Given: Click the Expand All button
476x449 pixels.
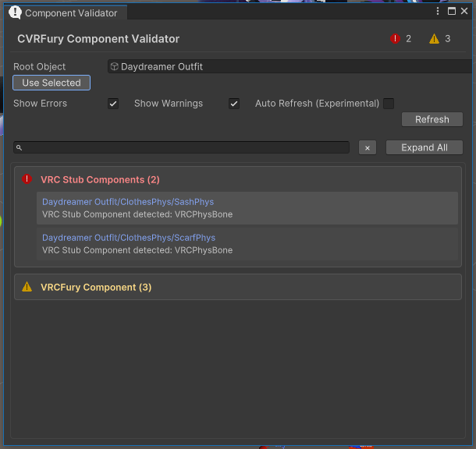Looking at the screenshot, I should pos(424,147).
